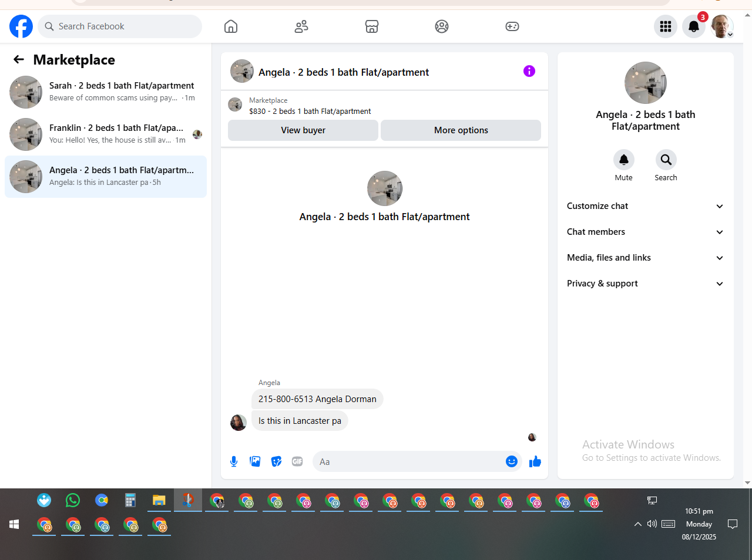Open the sticker picker icon
The width and height of the screenshot is (752, 560).
(276, 461)
